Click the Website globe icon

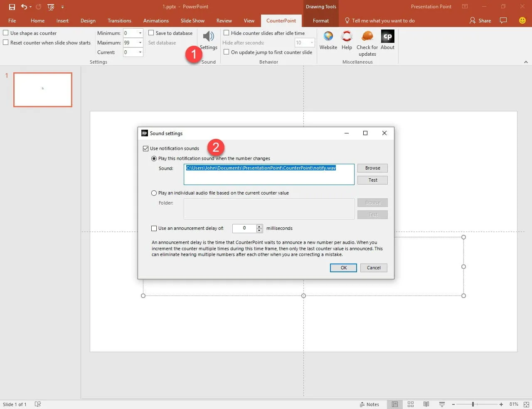(328, 37)
